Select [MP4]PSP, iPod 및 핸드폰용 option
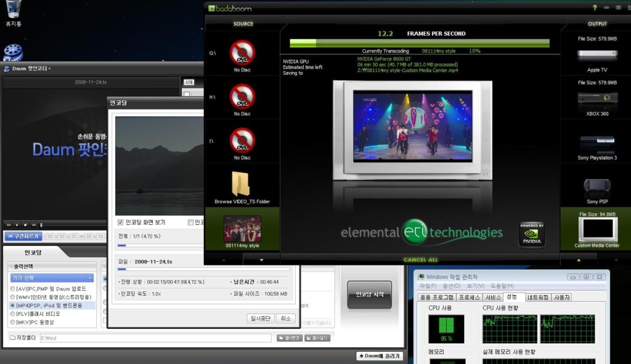This screenshot has height=364, width=631. coord(46,305)
